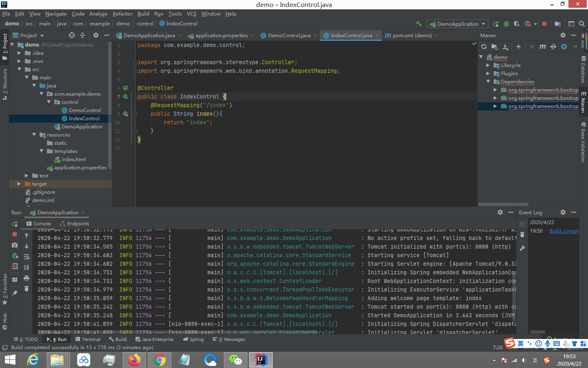Toggle scroll to end of console
Viewport: 588px width, 368px height.
point(27,267)
